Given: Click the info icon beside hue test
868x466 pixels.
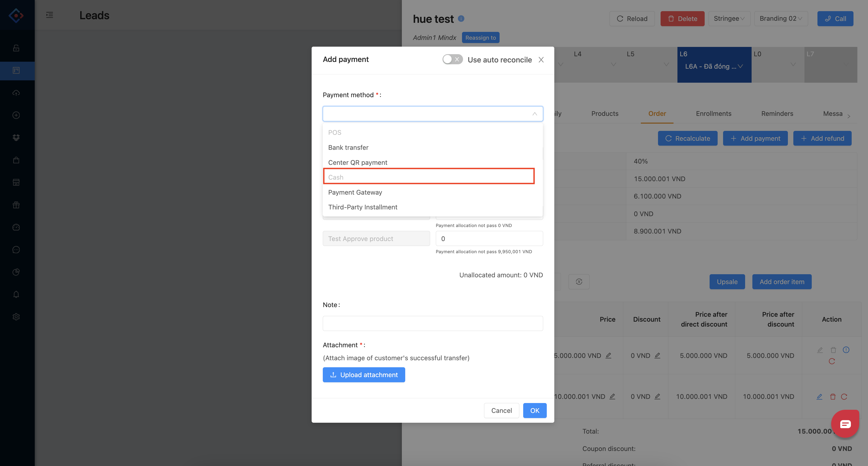Looking at the screenshot, I should (461, 19).
